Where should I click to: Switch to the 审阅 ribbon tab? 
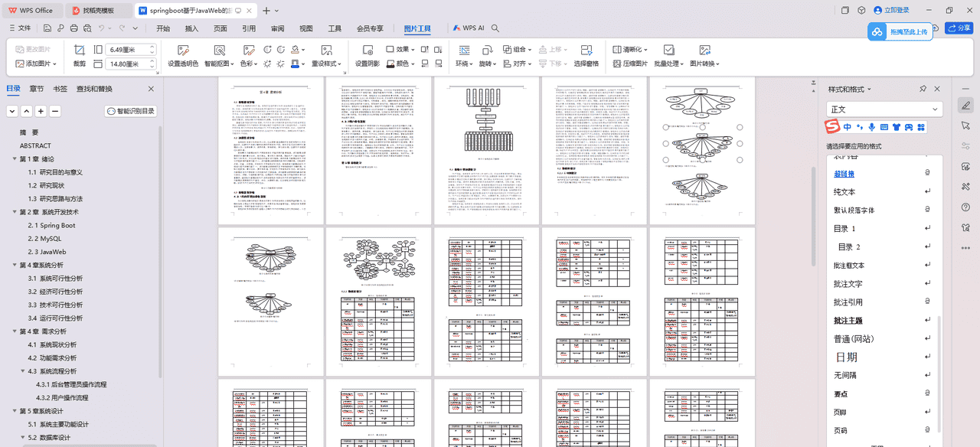click(x=276, y=28)
